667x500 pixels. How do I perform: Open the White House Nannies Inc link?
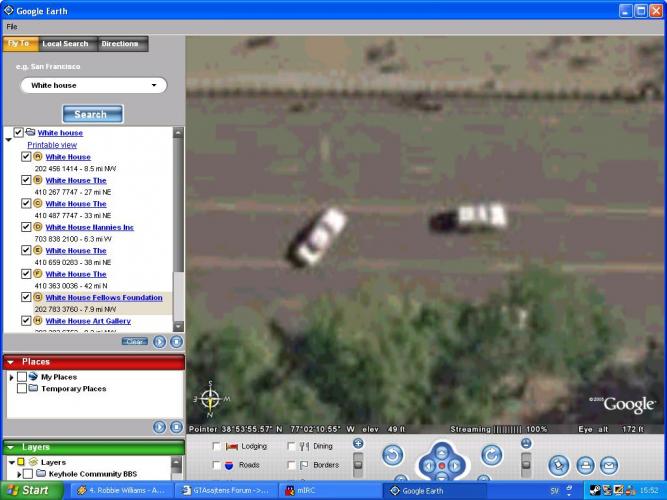[90, 227]
